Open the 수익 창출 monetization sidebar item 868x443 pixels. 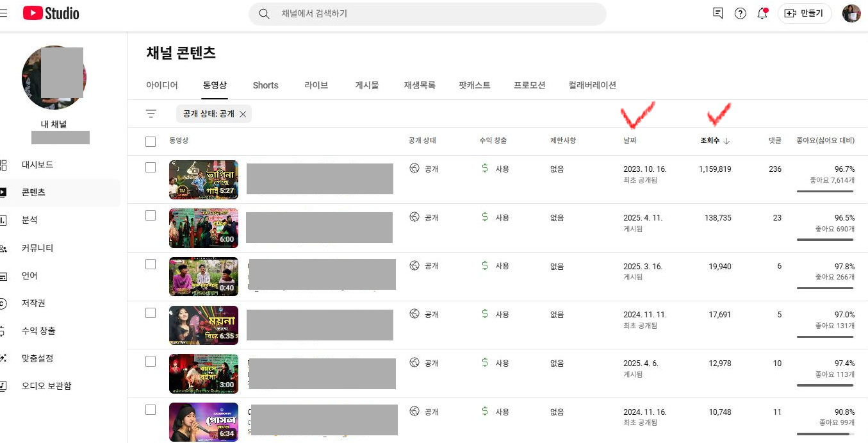(x=38, y=331)
